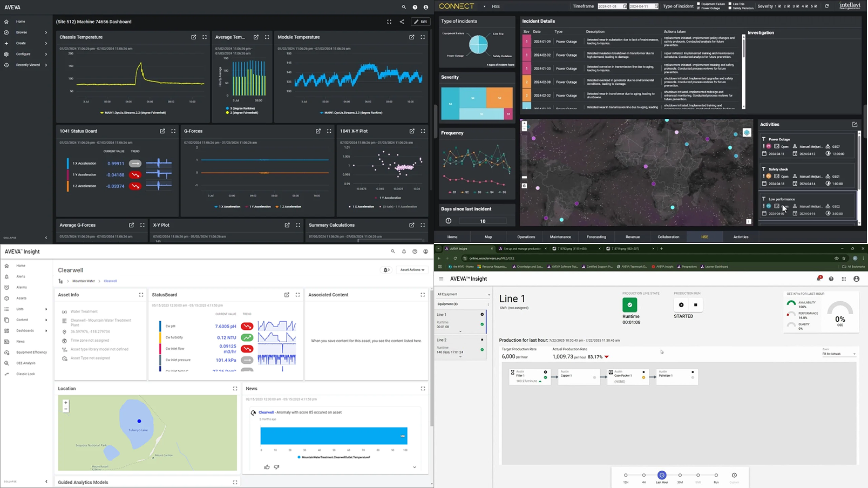Viewport: 868px width, 488px height.
Task: Expand the Dashboards submenu in the Clearwell sidebar
Action: point(46,330)
